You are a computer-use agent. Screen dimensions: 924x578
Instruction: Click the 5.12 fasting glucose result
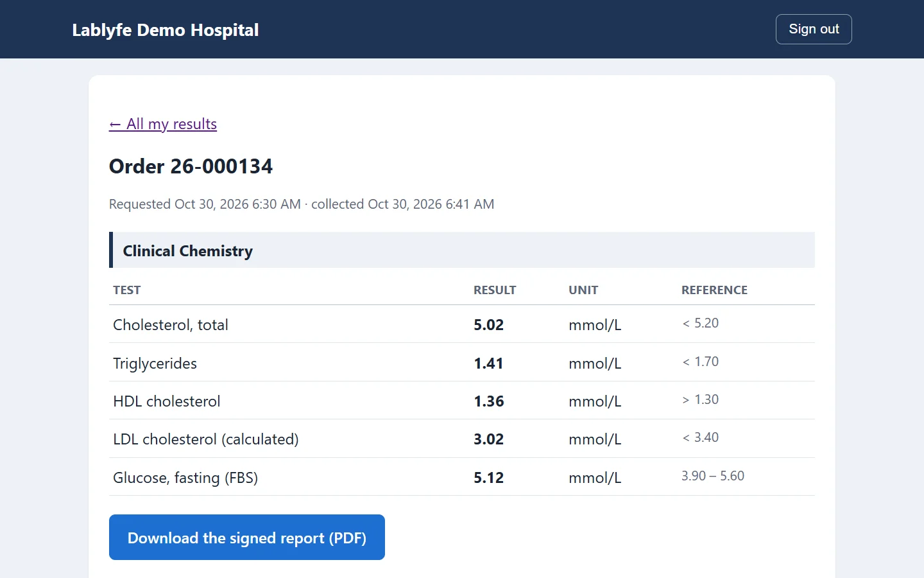[489, 478]
